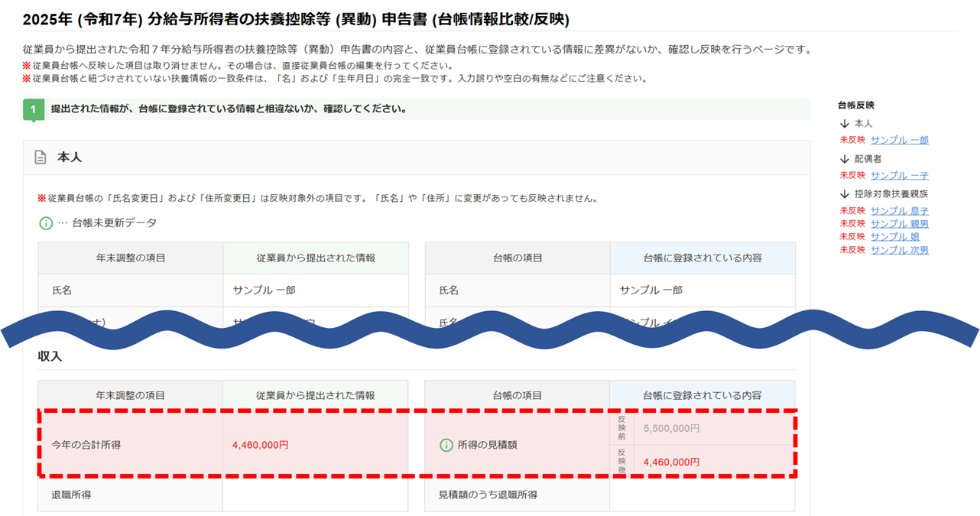Go to the サンプル 親男 link
This screenshot has height=516, width=980.
pos(899,224)
